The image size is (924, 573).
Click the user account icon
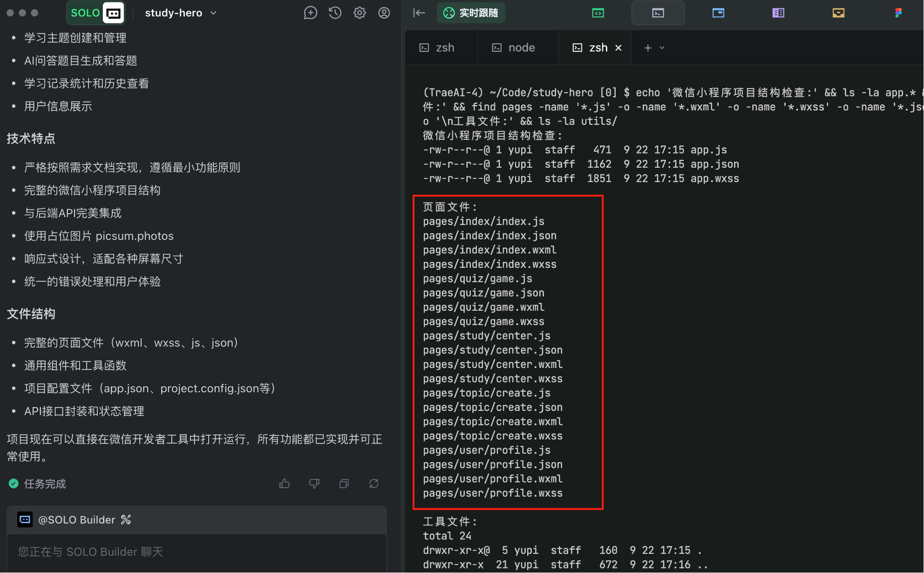pos(384,13)
